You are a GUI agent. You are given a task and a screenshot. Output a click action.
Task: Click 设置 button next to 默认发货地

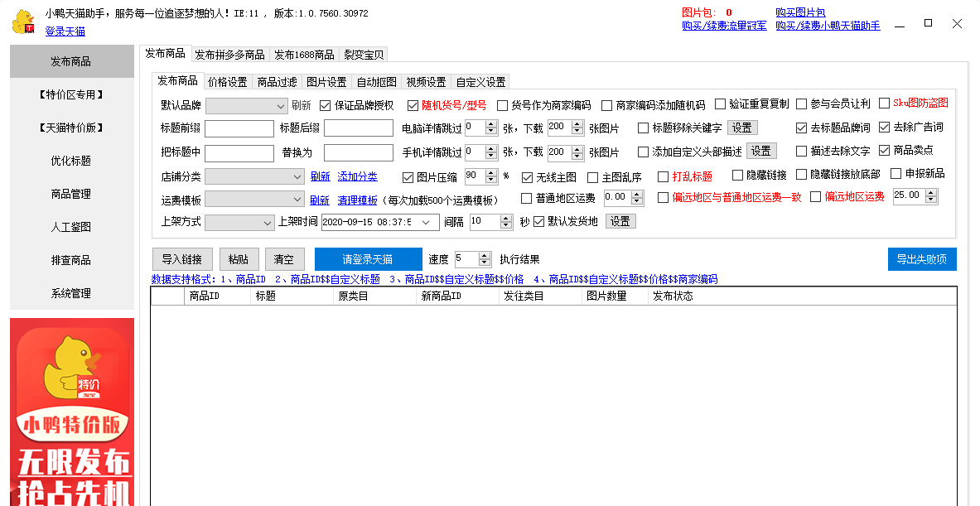tap(620, 221)
